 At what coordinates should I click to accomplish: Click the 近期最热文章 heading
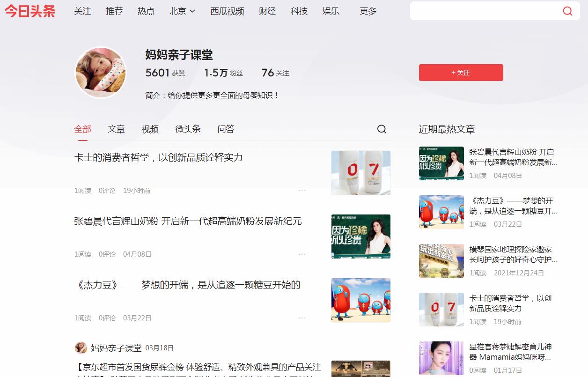tap(447, 129)
